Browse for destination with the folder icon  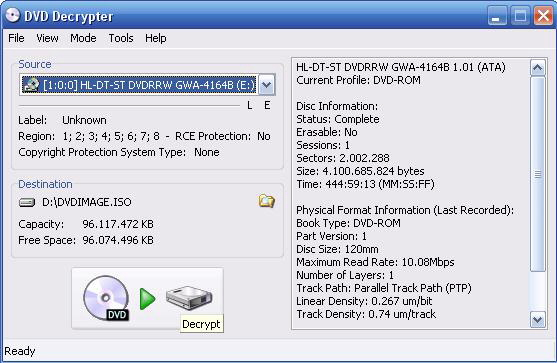click(x=266, y=201)
